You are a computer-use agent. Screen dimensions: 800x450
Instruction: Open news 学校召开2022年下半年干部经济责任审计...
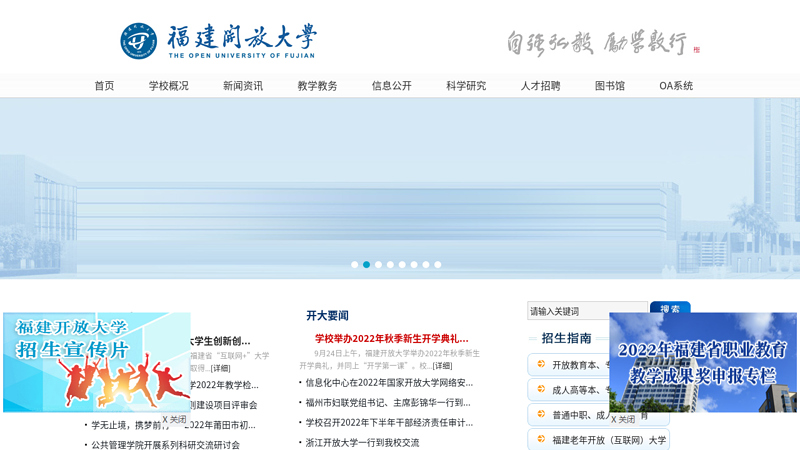point(389,422)
